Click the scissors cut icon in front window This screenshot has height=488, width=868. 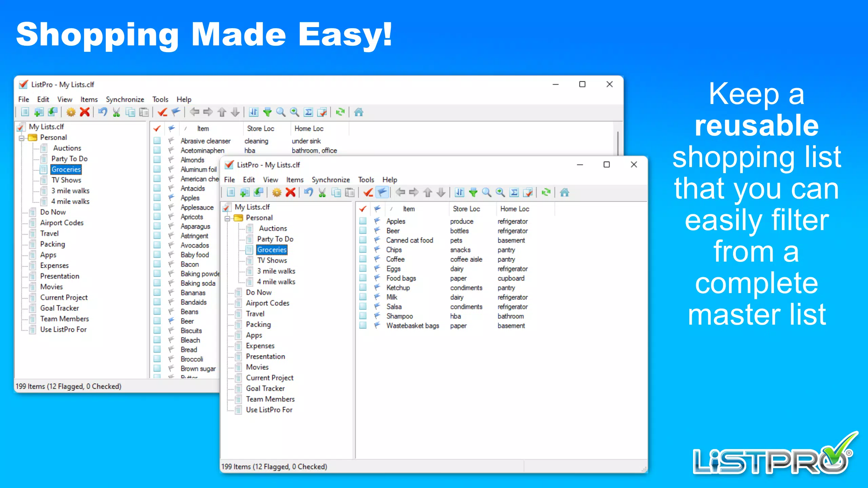tap(322, 192)
